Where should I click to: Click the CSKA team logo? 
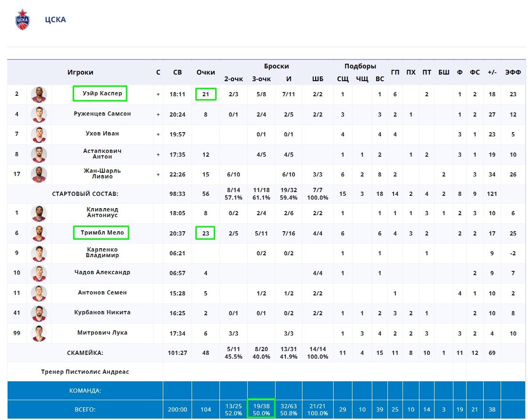[22, 20]
